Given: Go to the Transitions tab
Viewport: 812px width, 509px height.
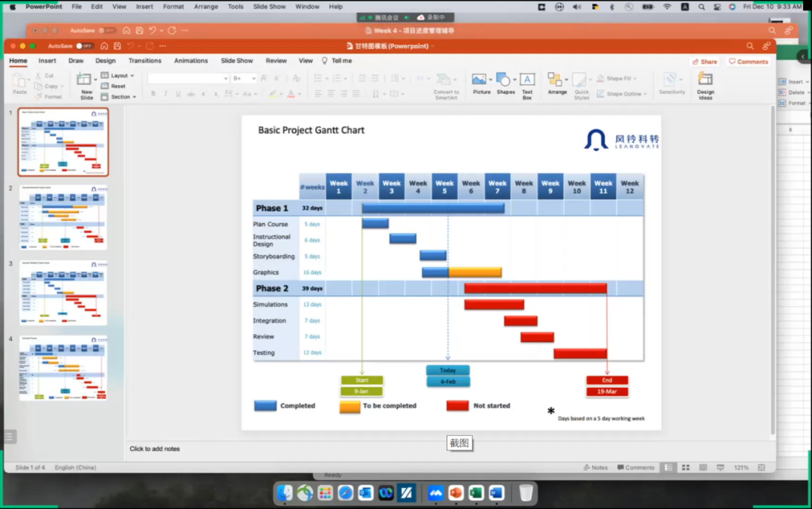Looking at the screenshot, I should (x=145, y=61).
